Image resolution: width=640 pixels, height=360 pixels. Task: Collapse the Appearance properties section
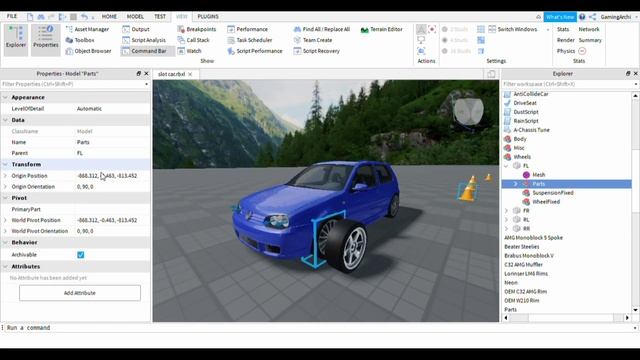pos(5,97)
